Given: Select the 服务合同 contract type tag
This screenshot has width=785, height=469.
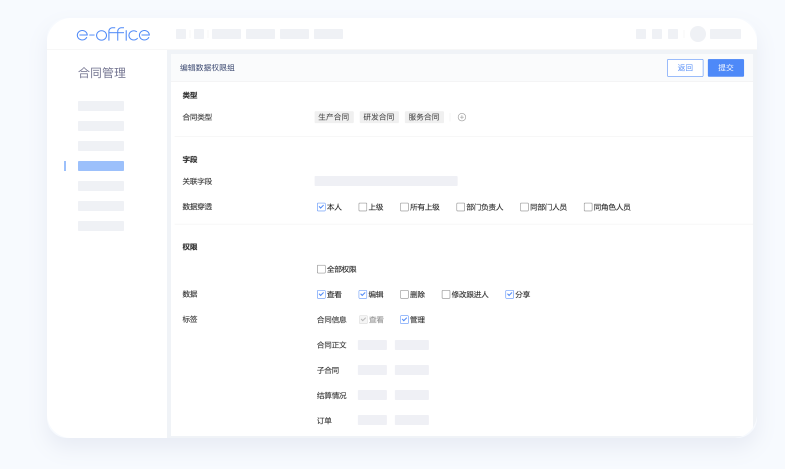Looking at the screenshot, I should 424,117.
